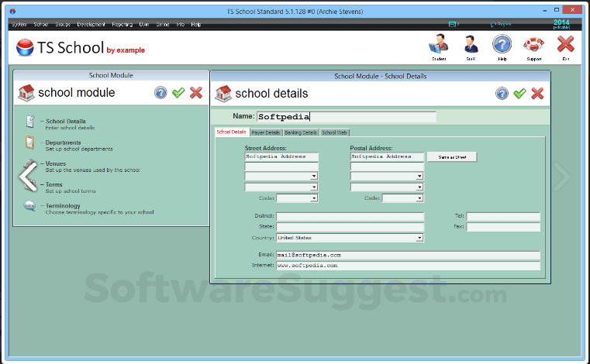The height and width of the screenshot is (364, 590).
Task: Cancel school details with red X
Action: click(x=537, y=93)
